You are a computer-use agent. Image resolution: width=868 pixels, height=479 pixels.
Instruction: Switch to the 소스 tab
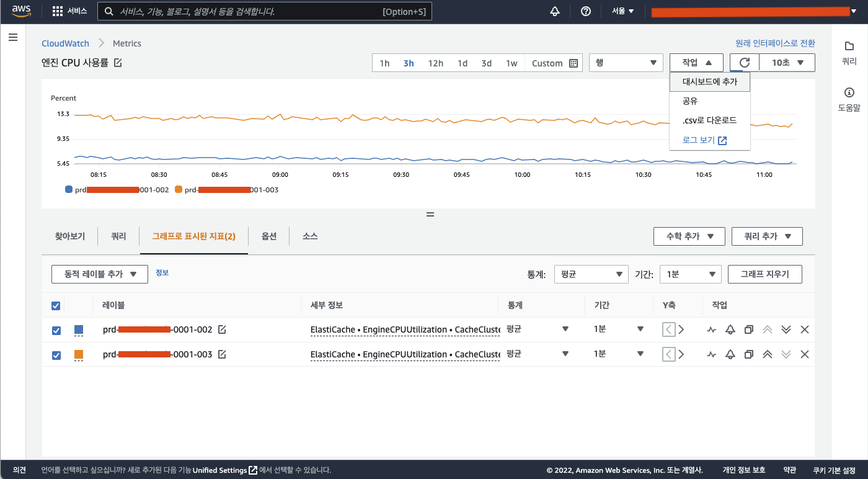click(x=310, y=236)
